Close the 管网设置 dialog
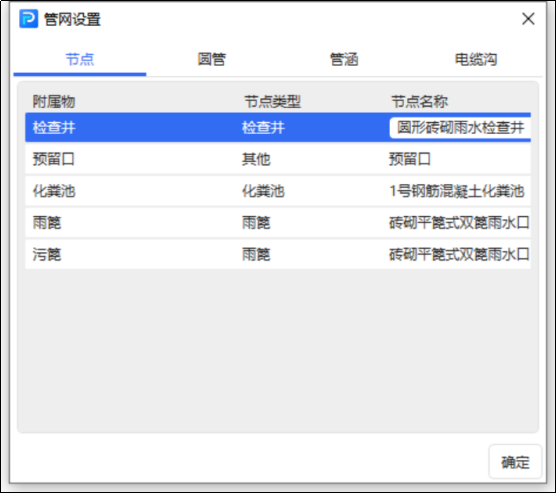556x494 pixels. (x=528, y=19)
